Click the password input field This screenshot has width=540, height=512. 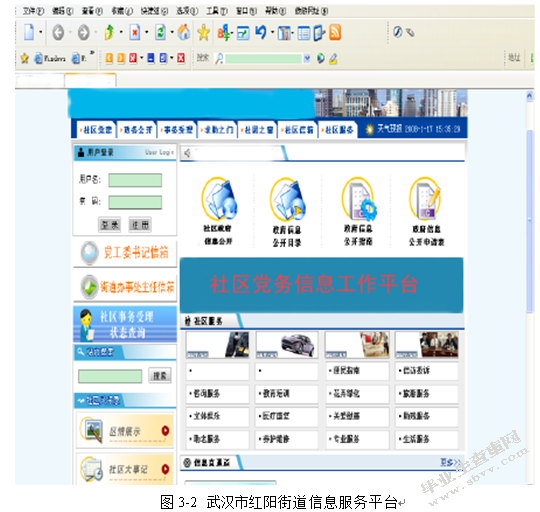pyautogui.click(x=135, y=202)
